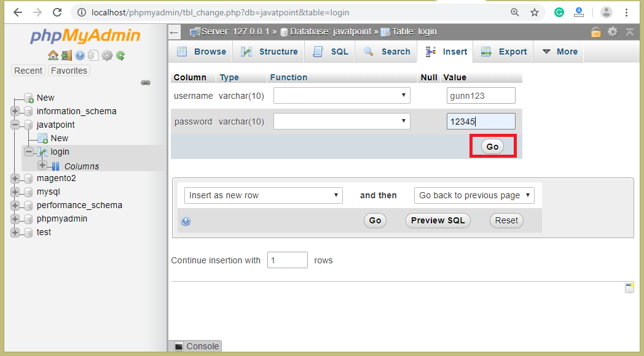Switch to the Browse tab
This screenshot has height=356, width=644.
click(x=209, y=52)
